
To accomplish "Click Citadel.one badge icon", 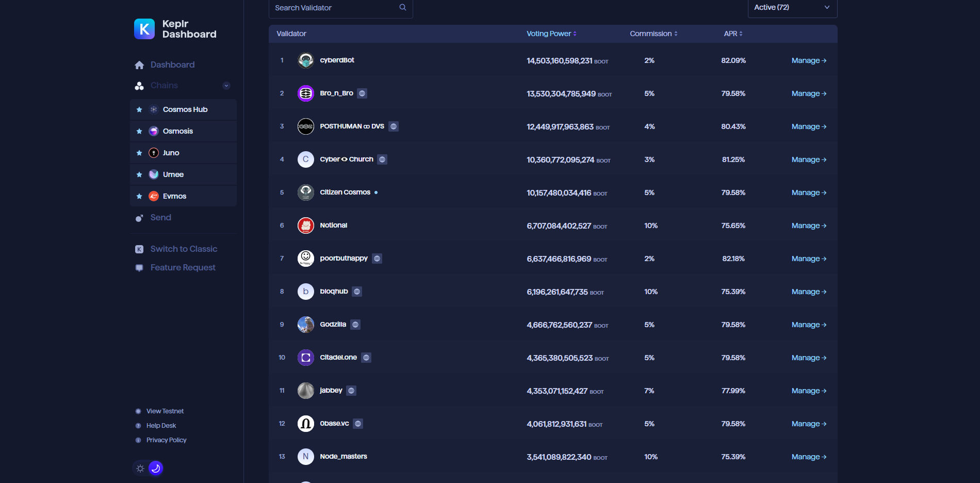I will 366,358.
